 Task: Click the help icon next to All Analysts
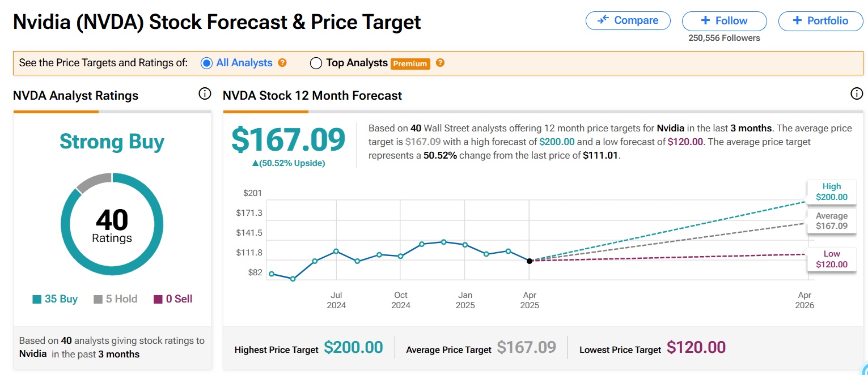coord(282,63)
